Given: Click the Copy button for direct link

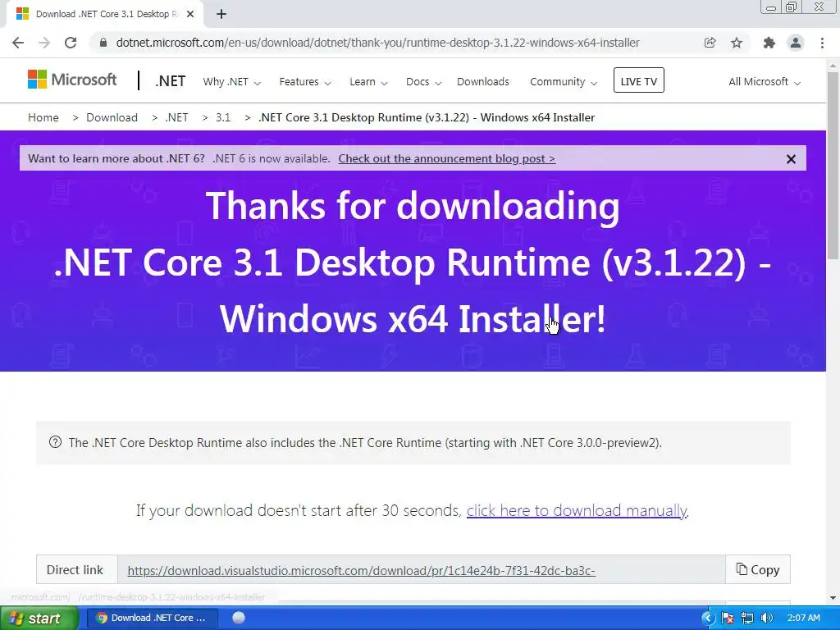Looking at the screenshot, I should [757, 569].
